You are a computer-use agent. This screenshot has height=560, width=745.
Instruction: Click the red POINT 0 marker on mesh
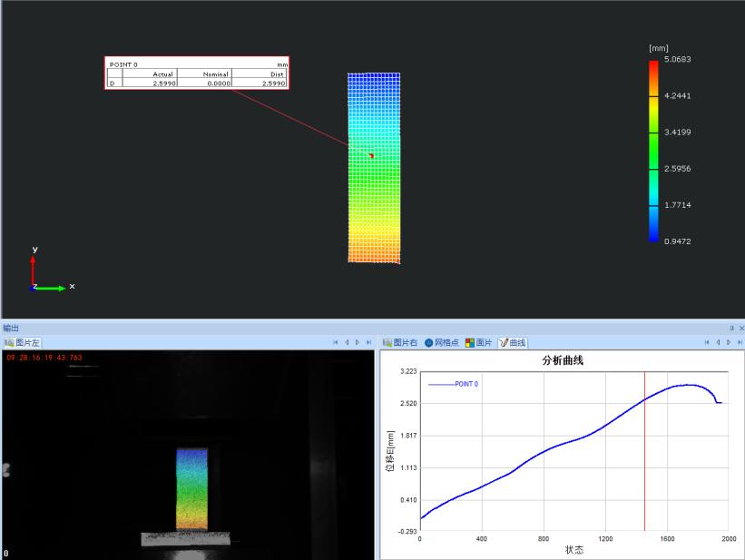point(371,155)
